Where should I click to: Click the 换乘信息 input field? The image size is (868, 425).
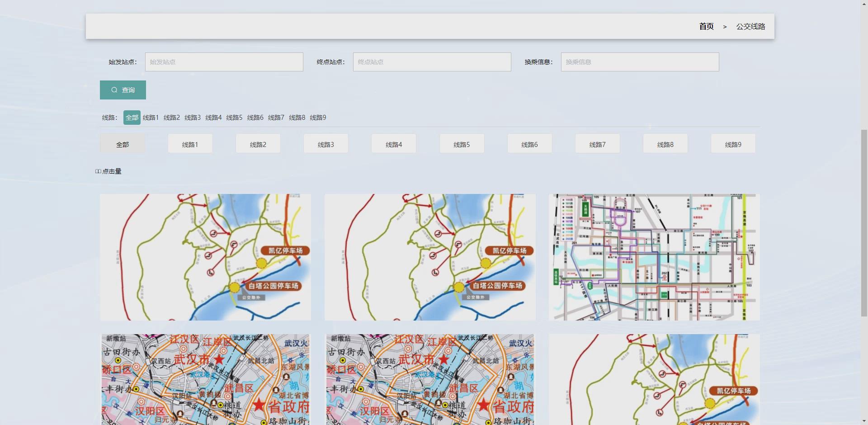coord(640,62)
